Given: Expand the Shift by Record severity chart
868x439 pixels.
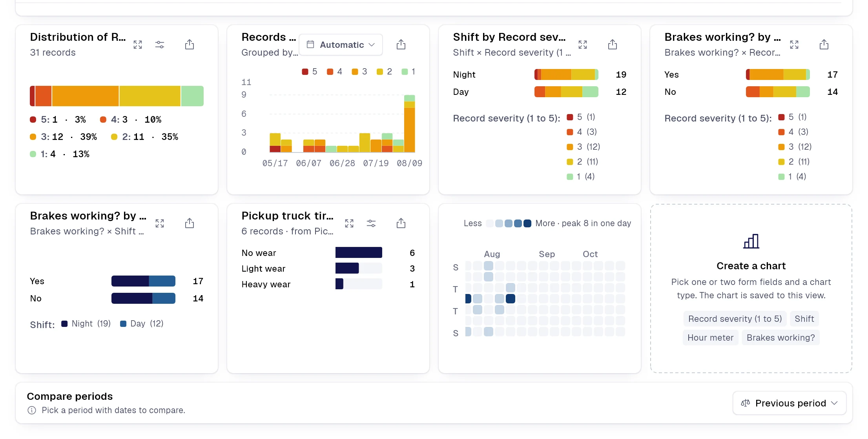Looking at the screenshot, I should coord(583,45).
